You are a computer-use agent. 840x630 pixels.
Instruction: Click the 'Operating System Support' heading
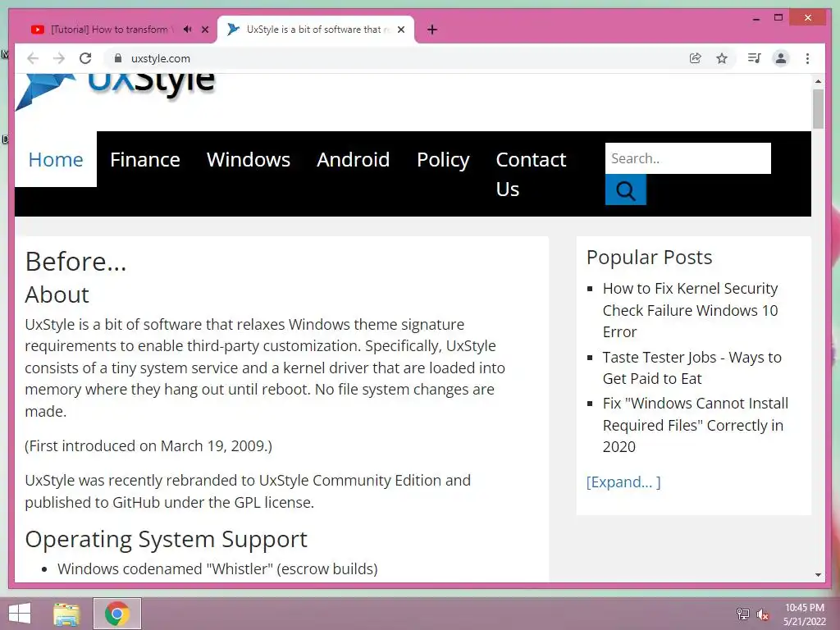[166, 540]
